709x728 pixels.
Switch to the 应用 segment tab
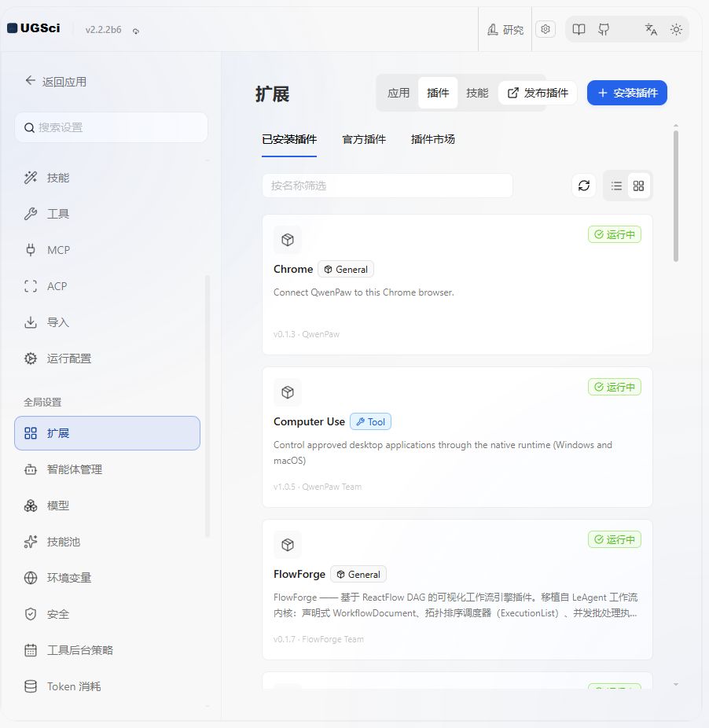399,93
